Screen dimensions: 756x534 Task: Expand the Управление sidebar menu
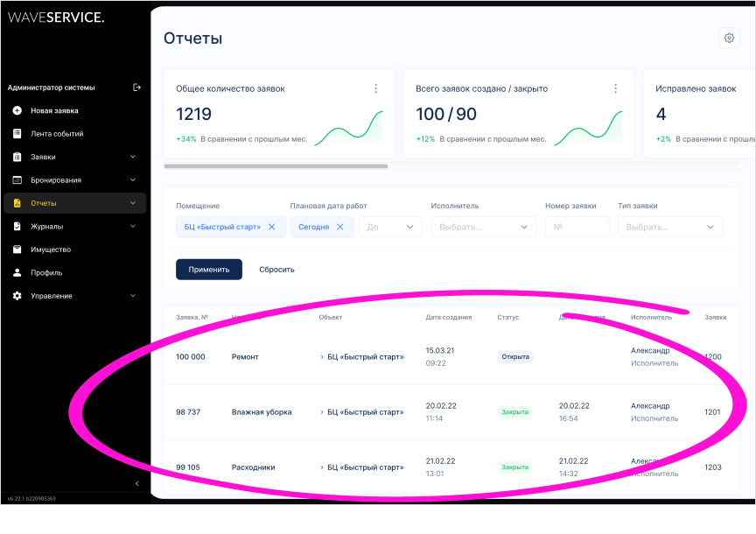(133, 296)
